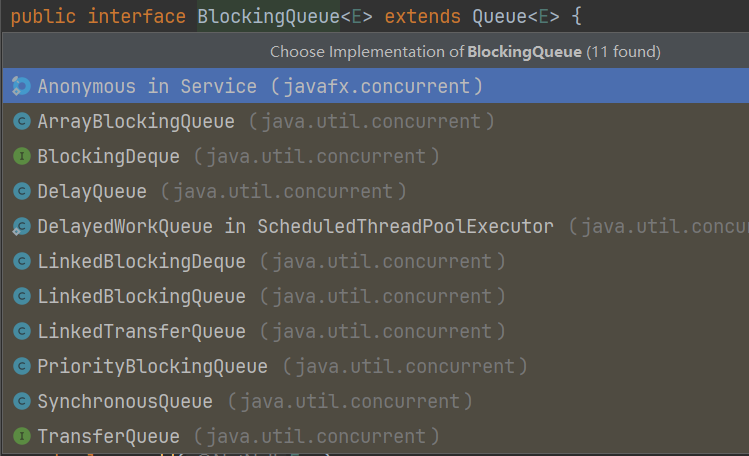Screen dimensions: 749x456
Task: Click the class icon beside LinkedBlockingDeque
Action: click(21, 262)
